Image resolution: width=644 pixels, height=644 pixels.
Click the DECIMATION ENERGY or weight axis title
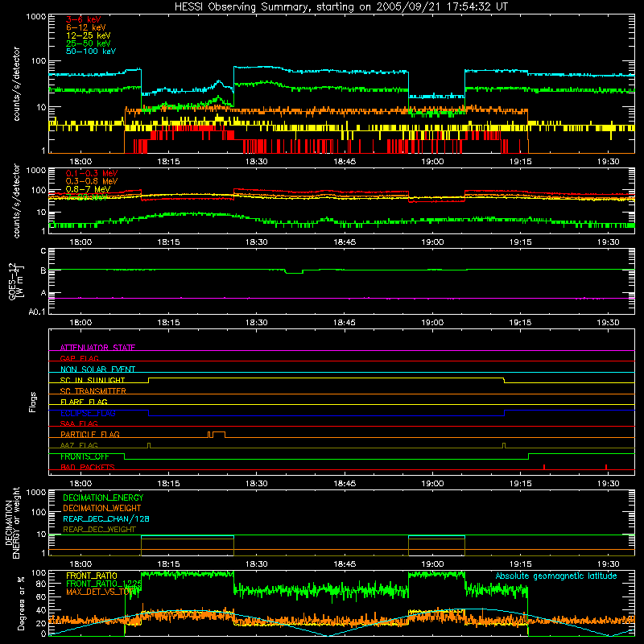click(12, 522)
